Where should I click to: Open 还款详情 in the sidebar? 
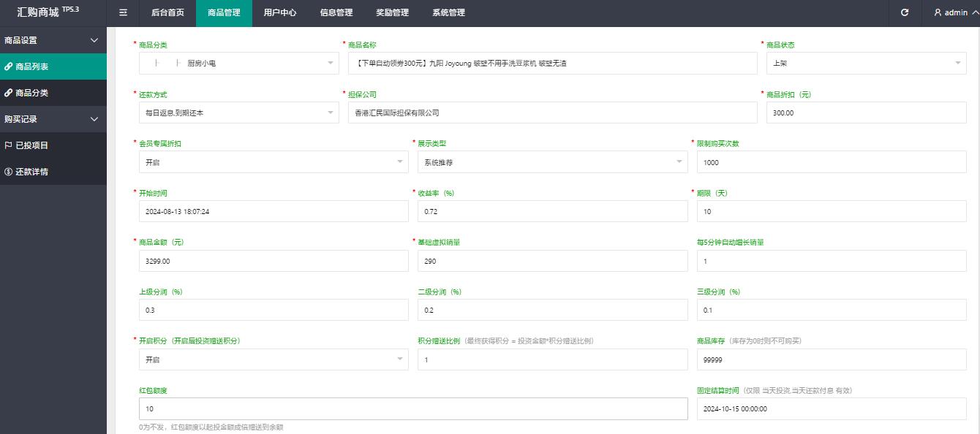point(53,172)
